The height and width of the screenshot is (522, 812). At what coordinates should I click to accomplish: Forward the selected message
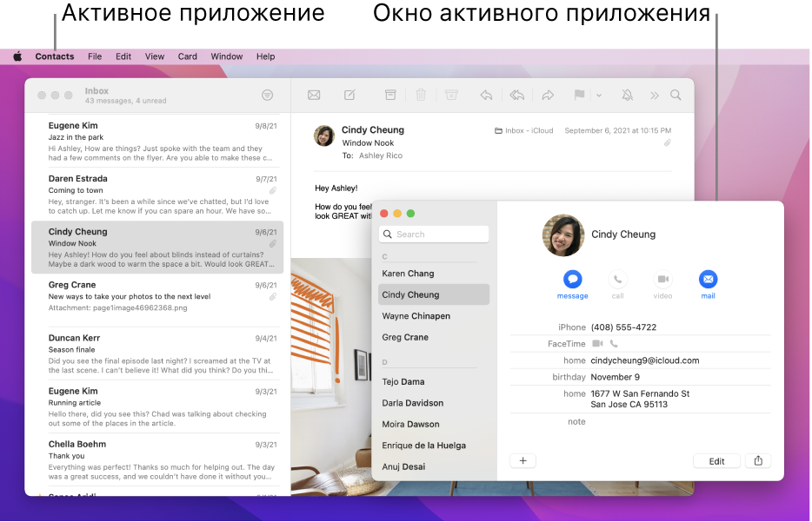point(548,95)
